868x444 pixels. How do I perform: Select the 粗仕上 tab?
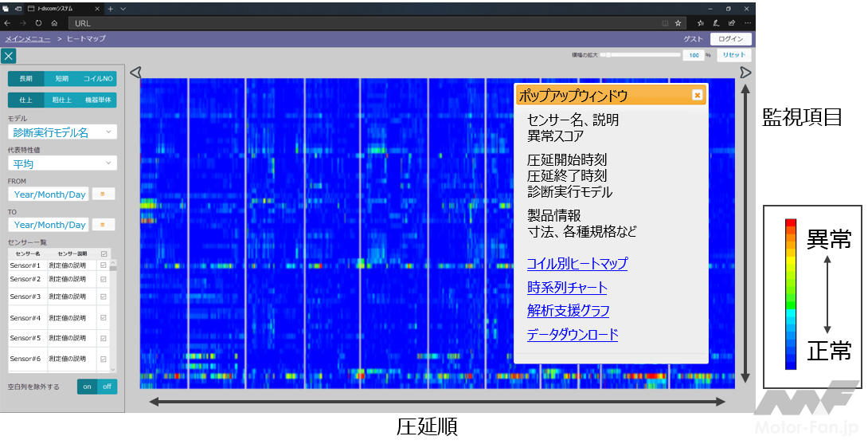(62, 100)
